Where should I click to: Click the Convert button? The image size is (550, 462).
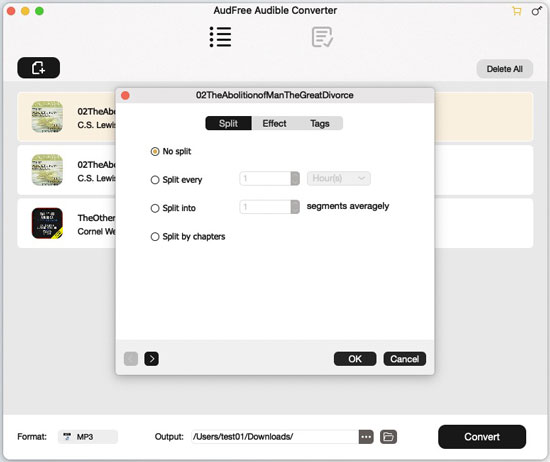click(482, 437)
